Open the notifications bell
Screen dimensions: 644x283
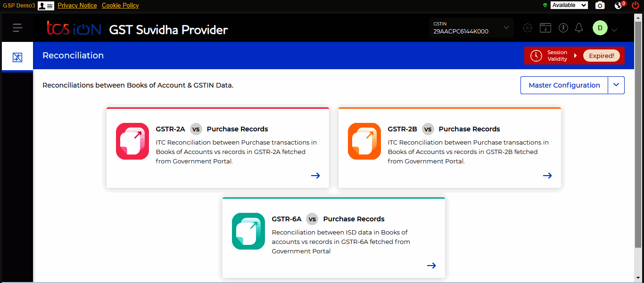tap(579, 28)
